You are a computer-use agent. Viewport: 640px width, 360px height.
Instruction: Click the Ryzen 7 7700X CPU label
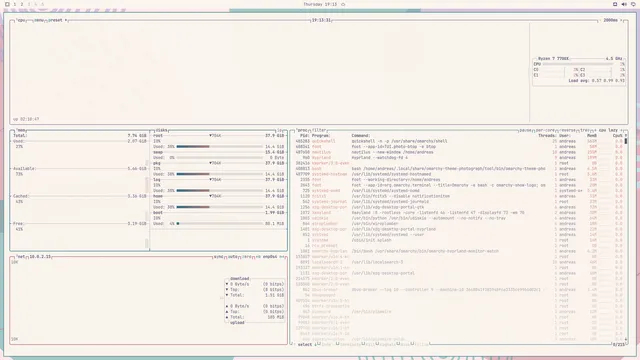[x=553, y=59]
